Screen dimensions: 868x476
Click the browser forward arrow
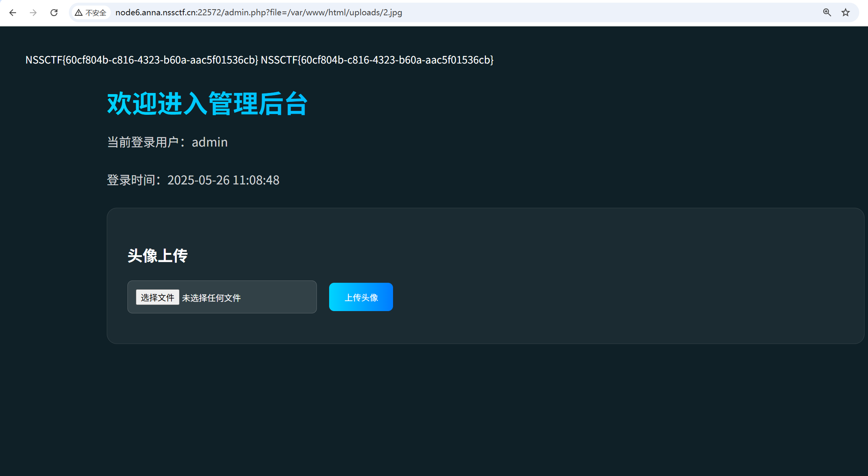[33, 13]
